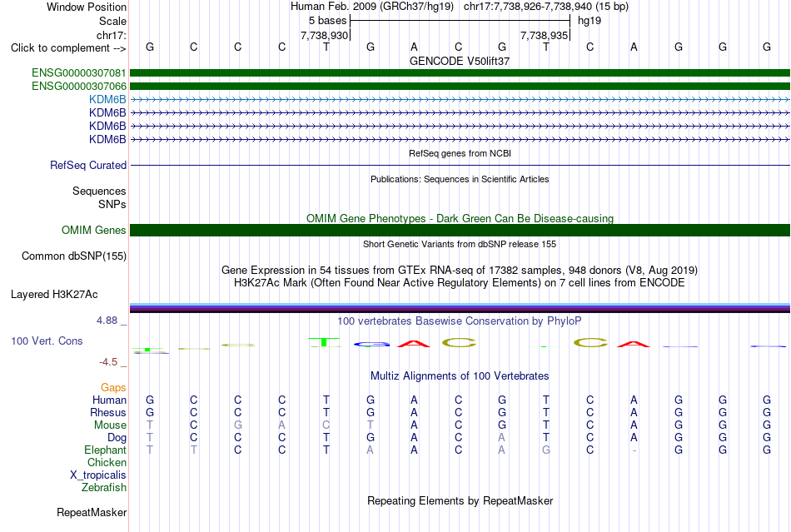Click the '100 Vert. Cons' label
The width and height of the screenshot is (791, 532).
click(x=47, y=341)
